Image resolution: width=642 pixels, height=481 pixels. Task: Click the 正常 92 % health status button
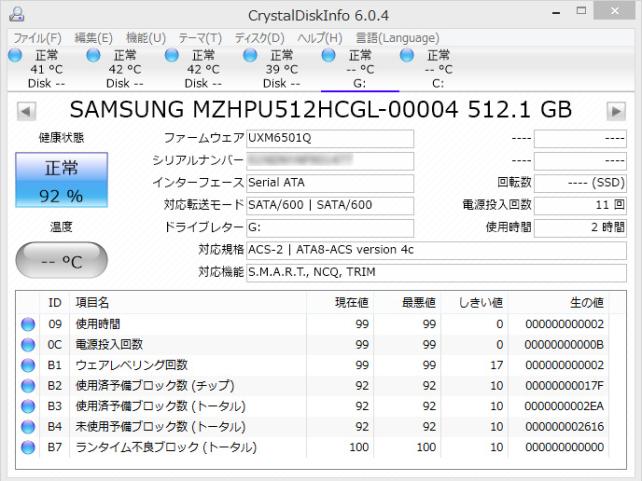point(61,180)
